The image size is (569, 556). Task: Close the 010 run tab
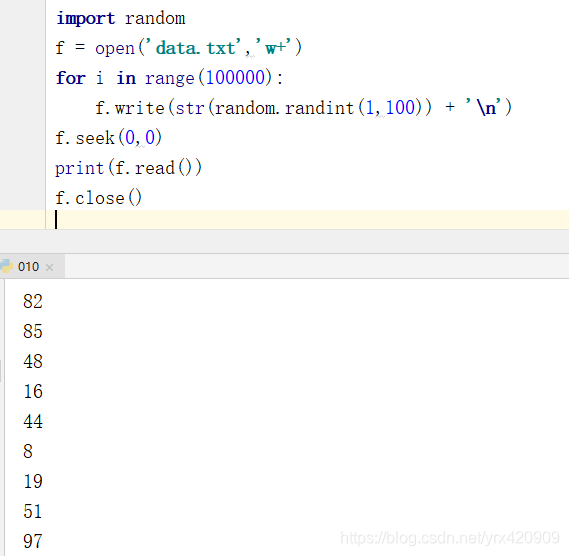pos(50,267)
